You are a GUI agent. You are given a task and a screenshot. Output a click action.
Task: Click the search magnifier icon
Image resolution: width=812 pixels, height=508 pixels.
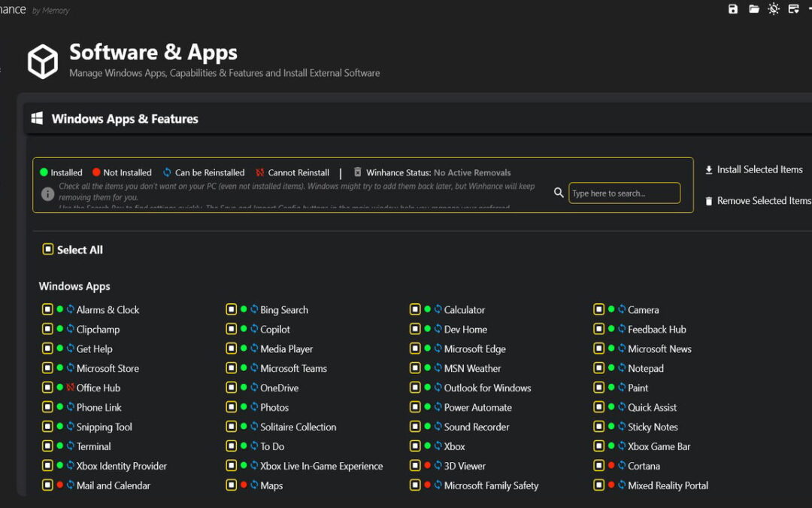(559, 193)
